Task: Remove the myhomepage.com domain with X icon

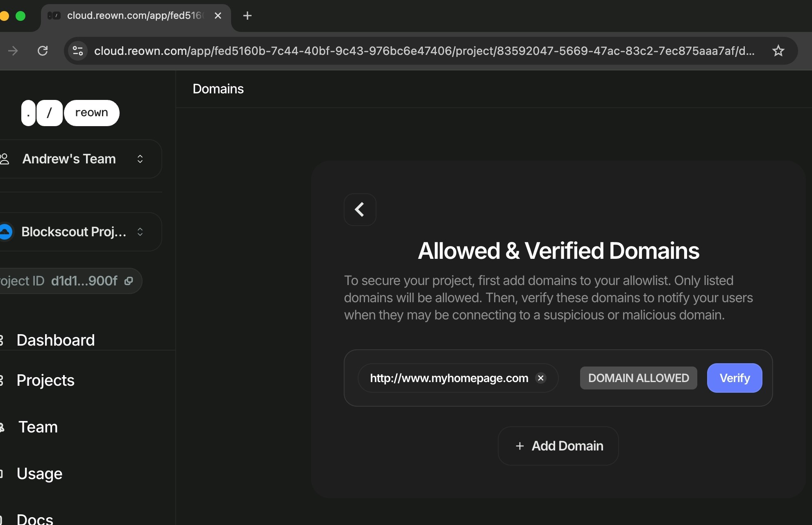Action: coord(541,378)
